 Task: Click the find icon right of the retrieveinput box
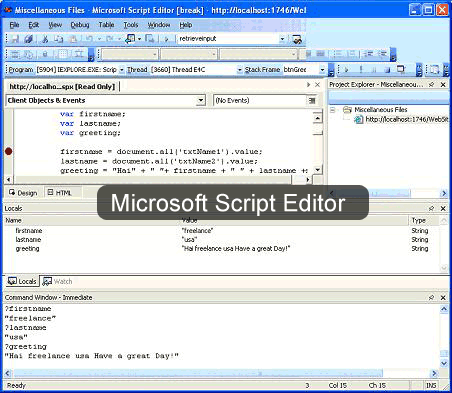point(297,39)
